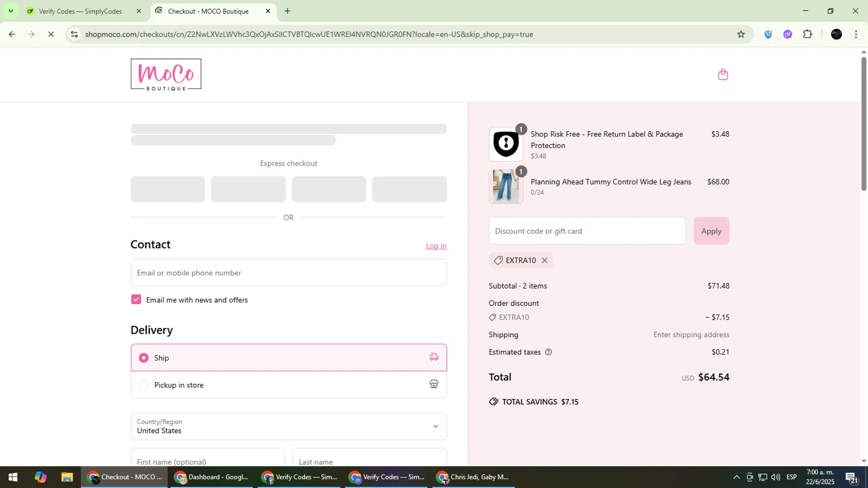Open the Chrome three-dot menu
This screenshot has width=868, height=488.
(856, 34)
